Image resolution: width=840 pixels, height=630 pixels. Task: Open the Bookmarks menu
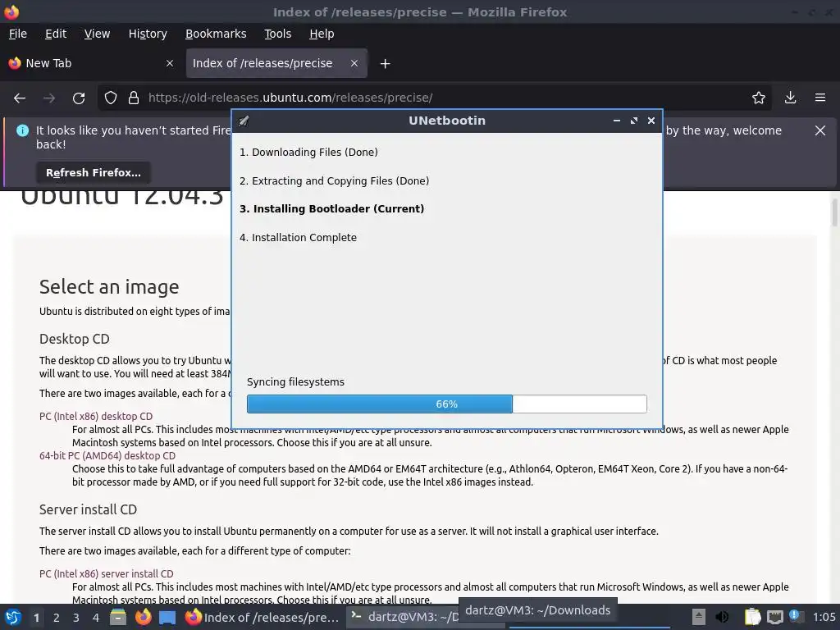pyautogui.click(x=216, y=34)
